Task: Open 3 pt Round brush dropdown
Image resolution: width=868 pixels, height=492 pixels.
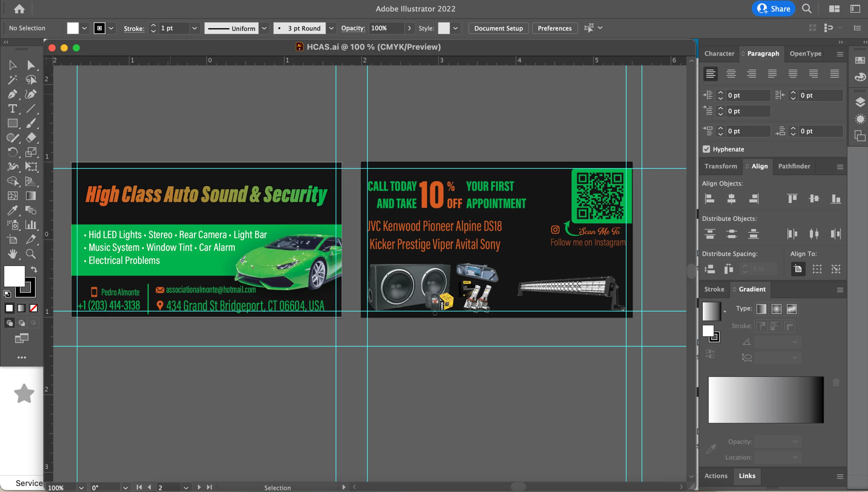Action: (x=331, y=28)
